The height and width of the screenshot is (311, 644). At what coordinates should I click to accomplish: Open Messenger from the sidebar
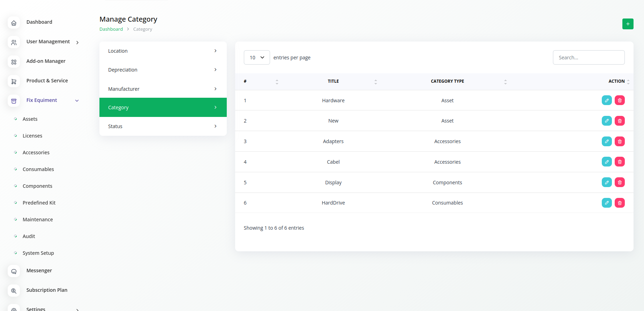39,271
